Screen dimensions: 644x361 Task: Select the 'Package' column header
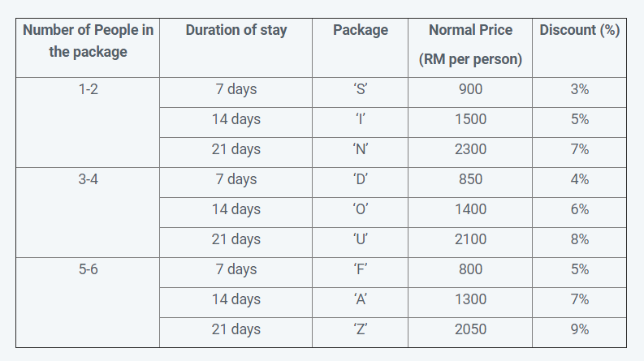(361, 30)
